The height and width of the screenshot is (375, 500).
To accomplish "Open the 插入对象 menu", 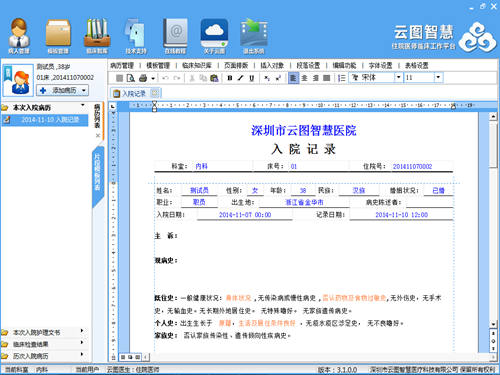I will [x=272, y=65].
